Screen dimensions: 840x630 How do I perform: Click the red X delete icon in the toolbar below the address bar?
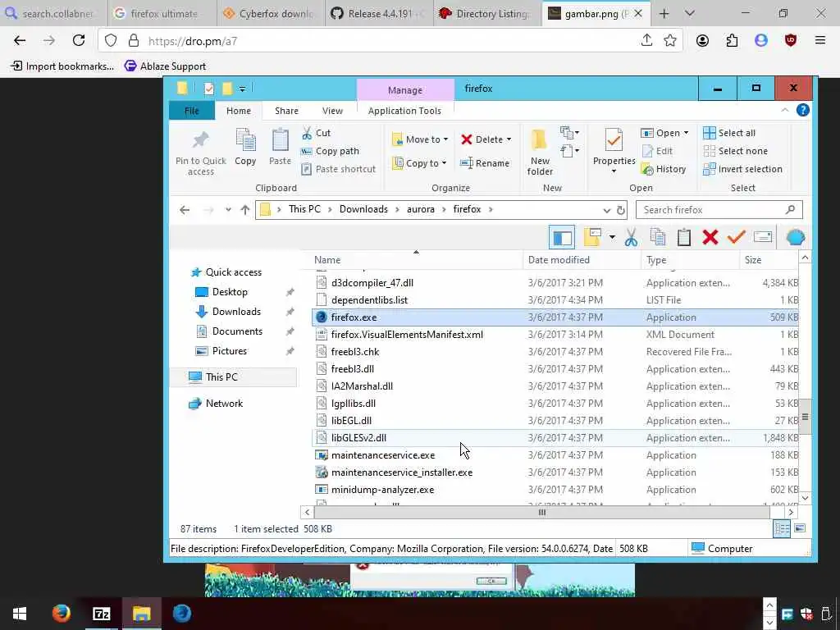coord(710,237)
